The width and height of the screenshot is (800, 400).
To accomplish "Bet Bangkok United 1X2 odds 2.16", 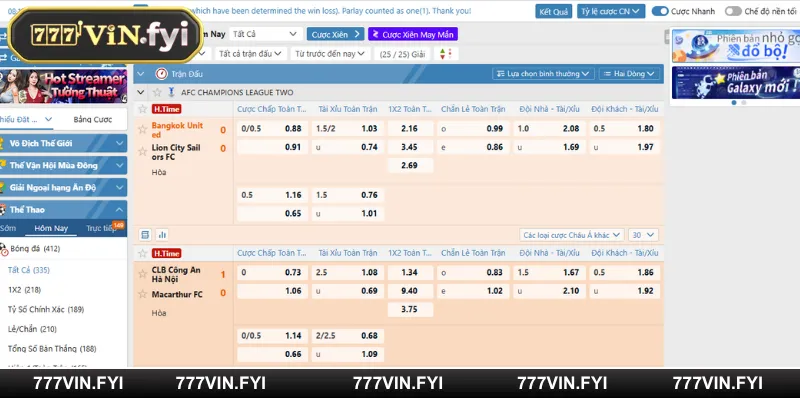I will tap(410, 129).
